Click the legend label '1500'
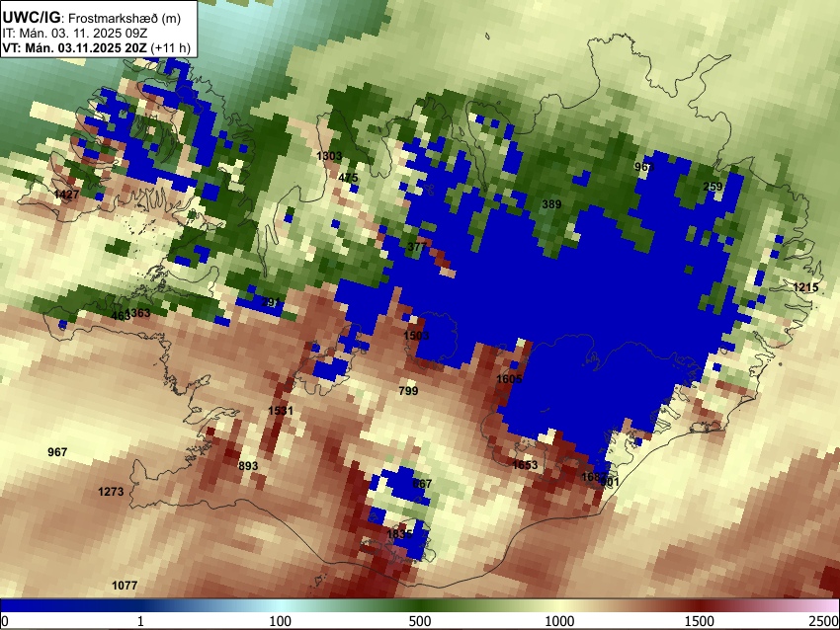 tap(700, 621)
